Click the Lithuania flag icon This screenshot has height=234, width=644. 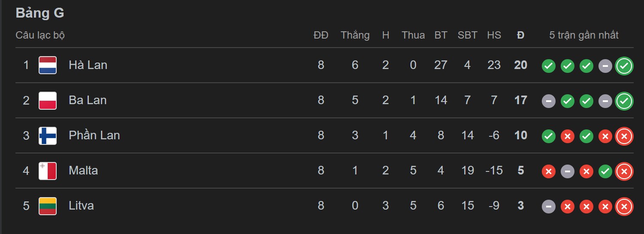(x=48, y=206)
